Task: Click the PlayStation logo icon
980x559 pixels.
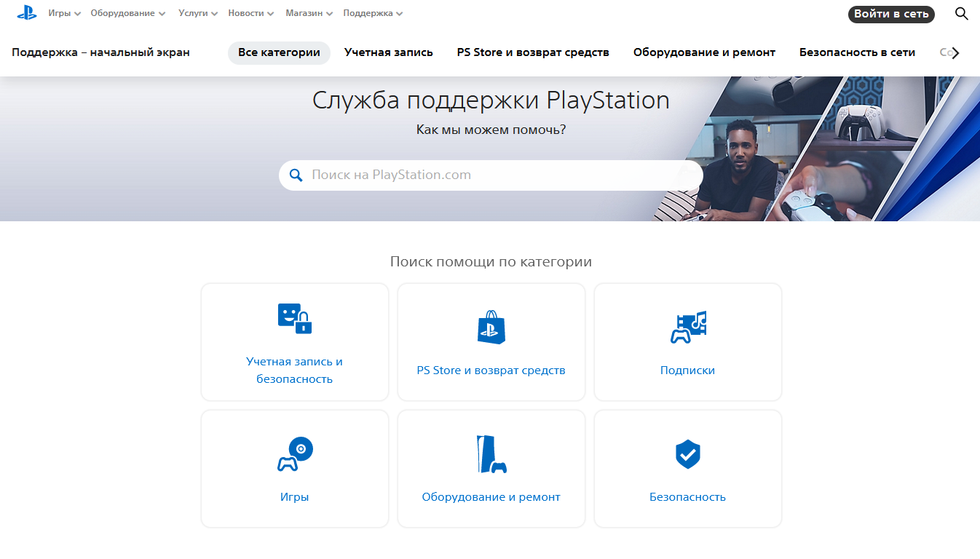Action: (x=27, y=13)
